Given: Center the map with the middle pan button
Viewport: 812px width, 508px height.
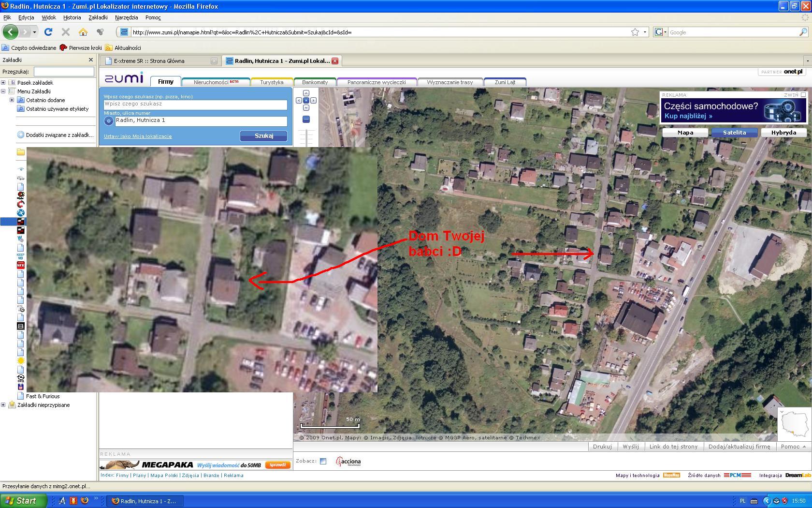Looking at the screenshot, I should pos(306,100).
